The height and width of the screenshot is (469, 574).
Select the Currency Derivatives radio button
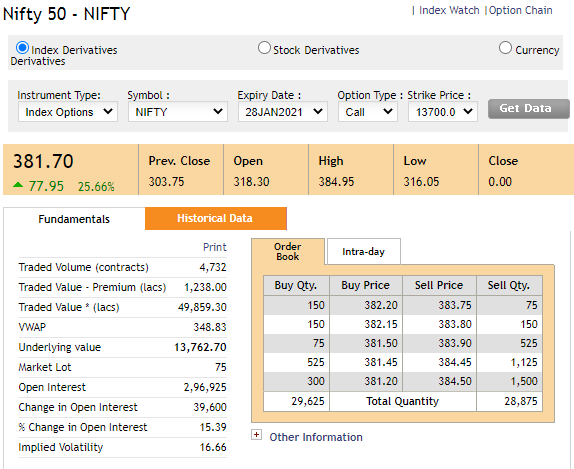505,48
